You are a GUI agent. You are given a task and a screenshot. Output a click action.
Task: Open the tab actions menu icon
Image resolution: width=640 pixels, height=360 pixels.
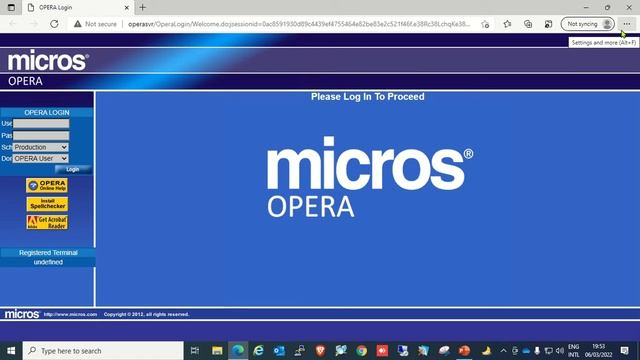click(x=11, y=7)
